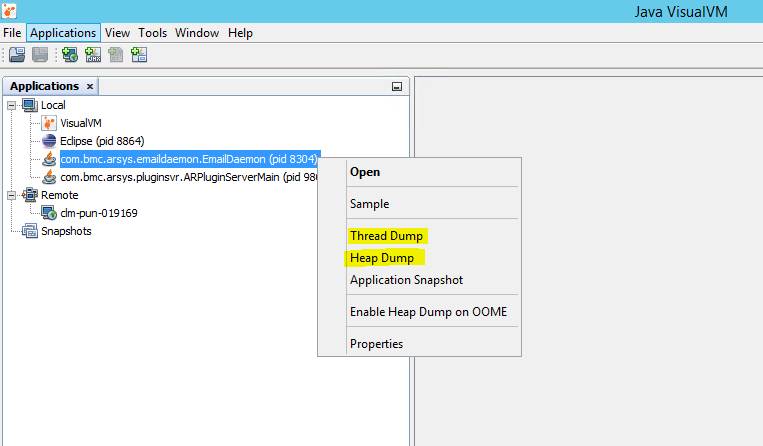Click the Add Application Snapshot toolbar icon

point(139,55)
